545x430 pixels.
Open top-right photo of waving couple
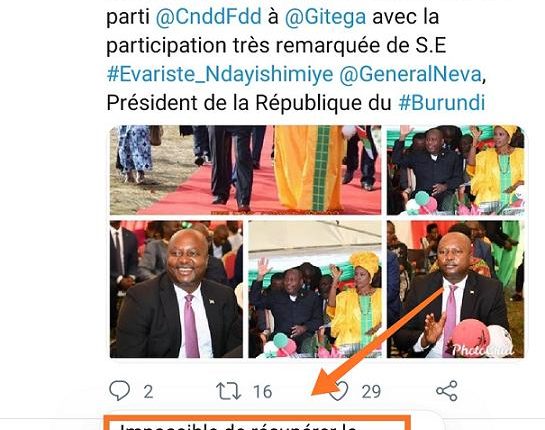456,170
